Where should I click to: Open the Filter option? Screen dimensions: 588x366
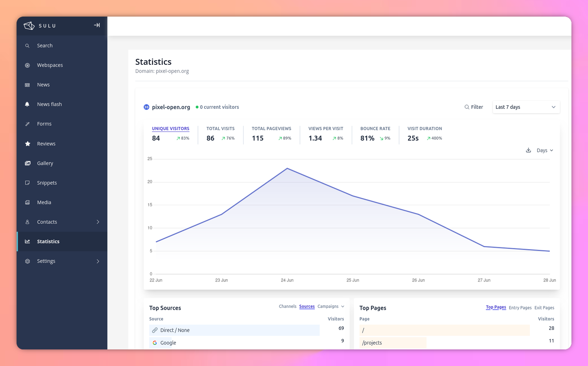474,107
